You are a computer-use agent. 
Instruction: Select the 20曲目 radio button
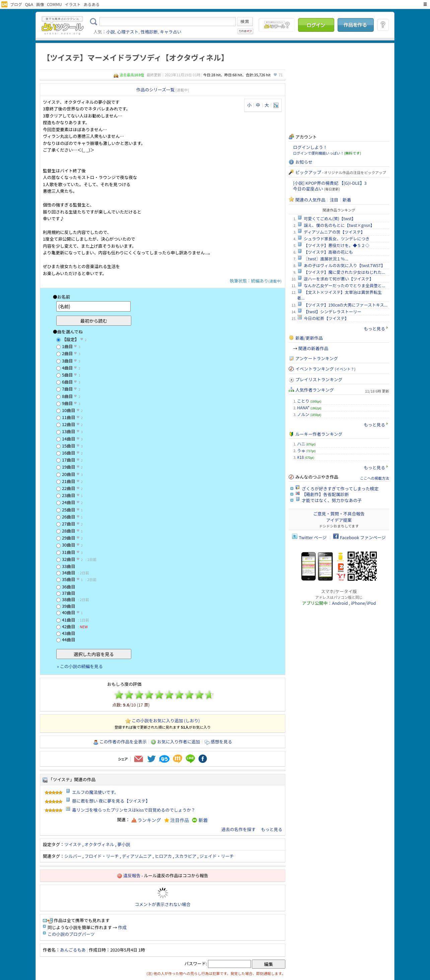click(58, 475)
